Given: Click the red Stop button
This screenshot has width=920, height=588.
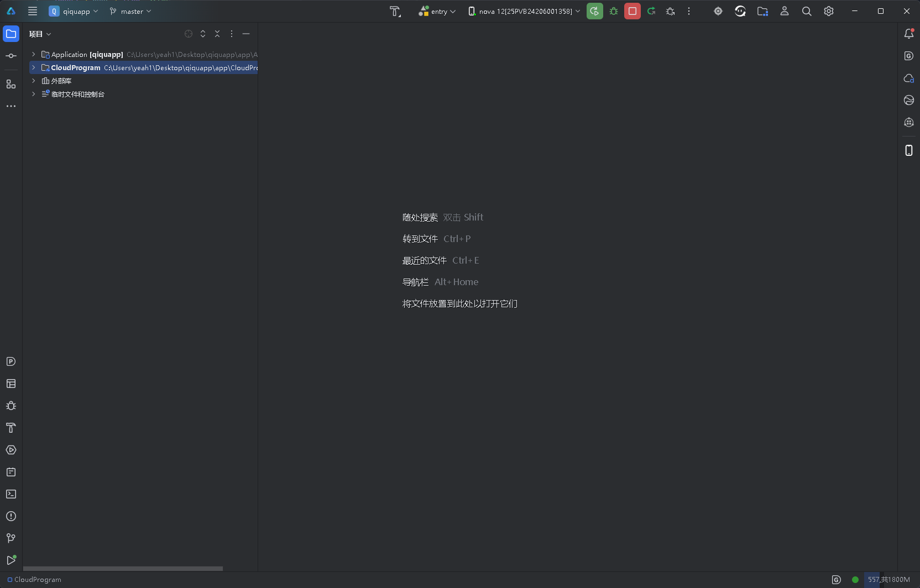Looking at the screenshot, I should pos(632,11).
